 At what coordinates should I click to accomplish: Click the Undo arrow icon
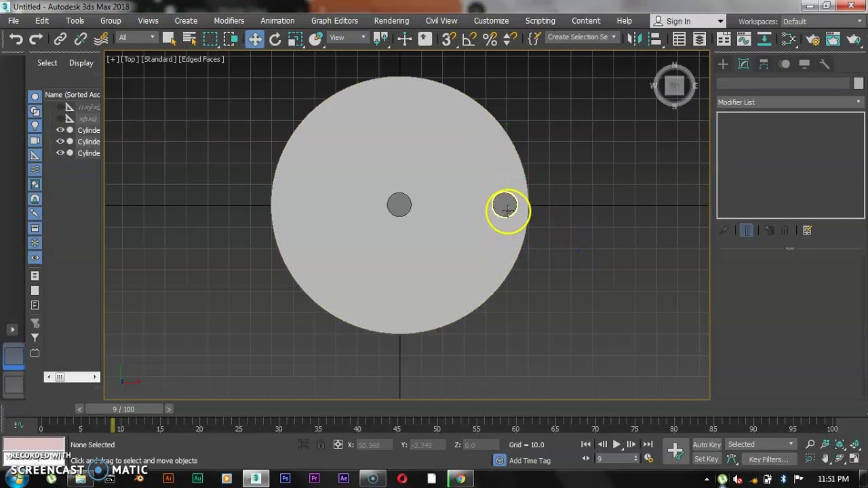tap(16, 39)
